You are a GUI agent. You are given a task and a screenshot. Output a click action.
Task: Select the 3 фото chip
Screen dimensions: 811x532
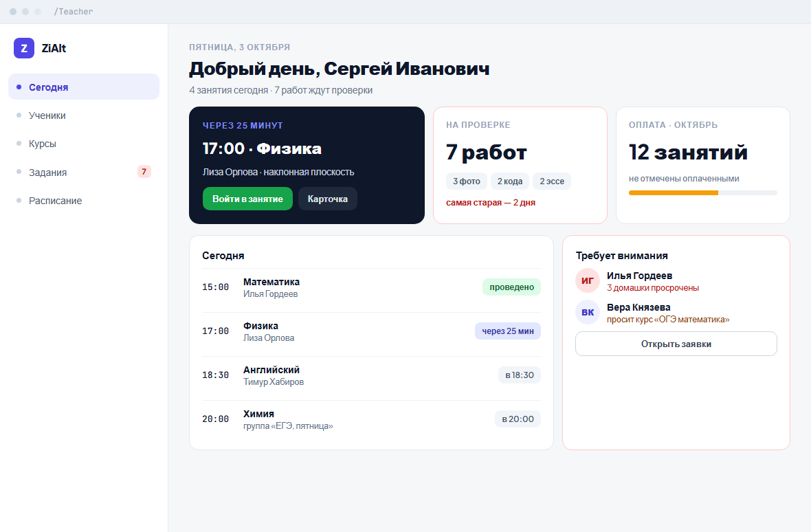(x=467, y=181)
